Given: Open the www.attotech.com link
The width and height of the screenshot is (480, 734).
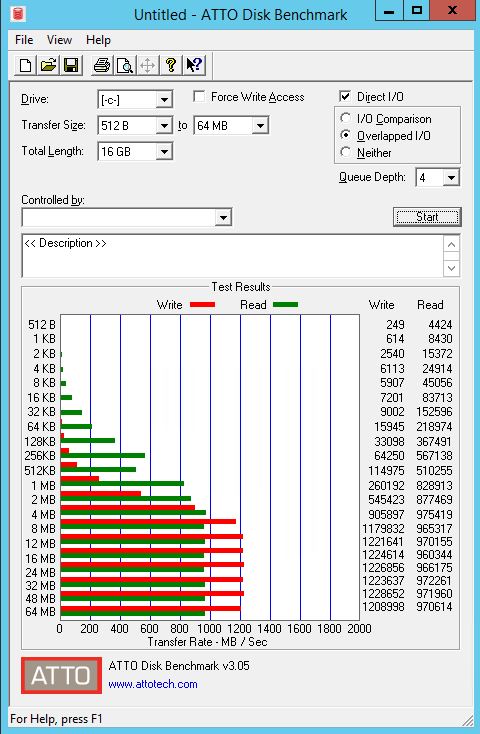Looking at the screenshot, I should point(153,684).
